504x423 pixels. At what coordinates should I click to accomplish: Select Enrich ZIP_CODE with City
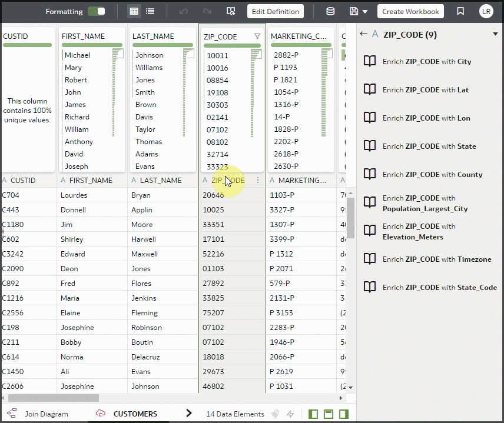[426, 62]
